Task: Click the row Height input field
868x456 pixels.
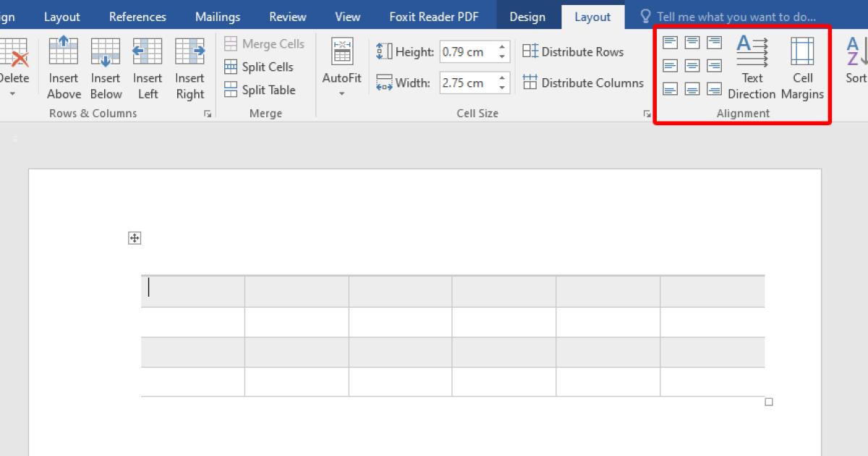Action: [x=467, y=52]
